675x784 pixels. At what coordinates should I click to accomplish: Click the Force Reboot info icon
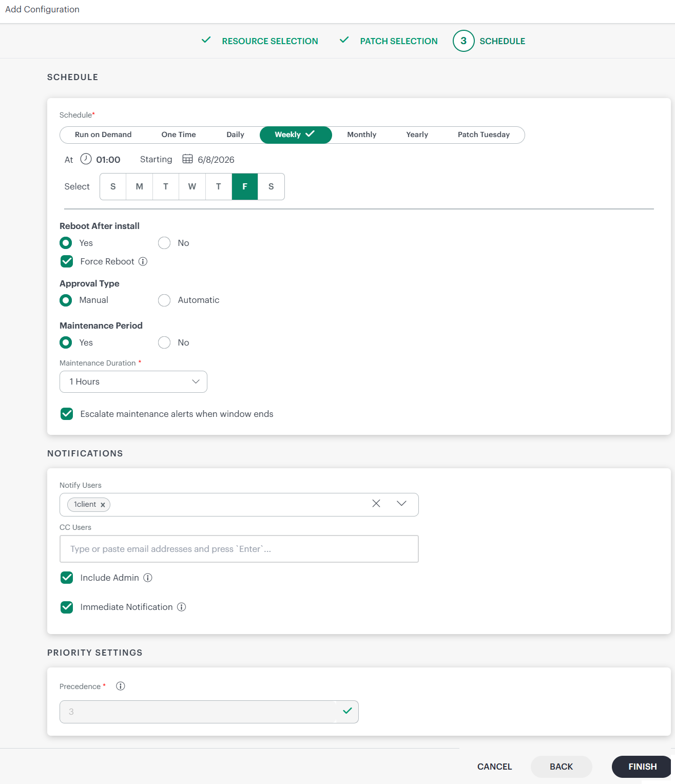143,261
